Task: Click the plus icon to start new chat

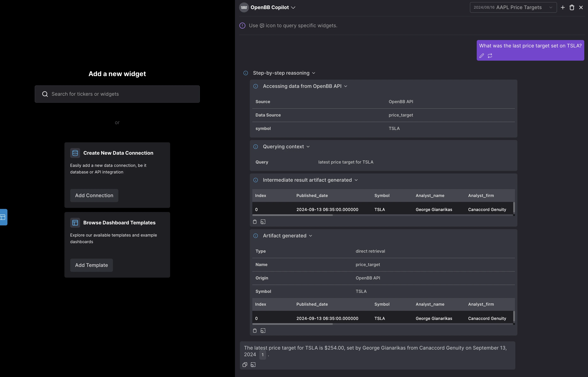Action: tap(563, 7)
